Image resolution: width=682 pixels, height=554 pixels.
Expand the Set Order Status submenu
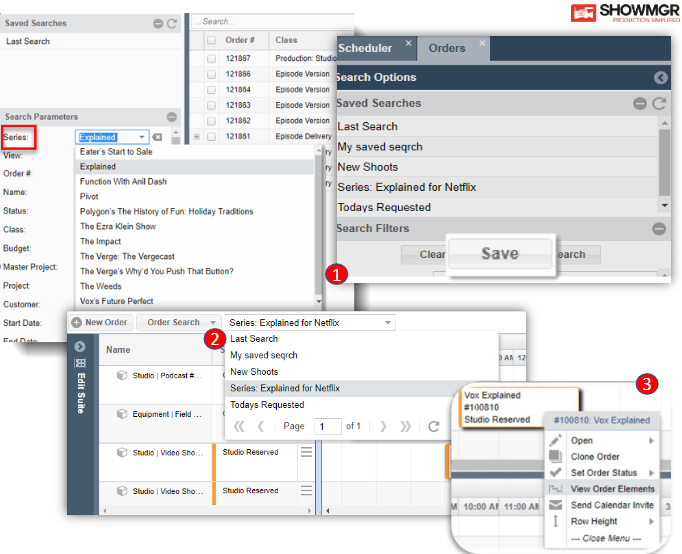[x=651, y=473]
